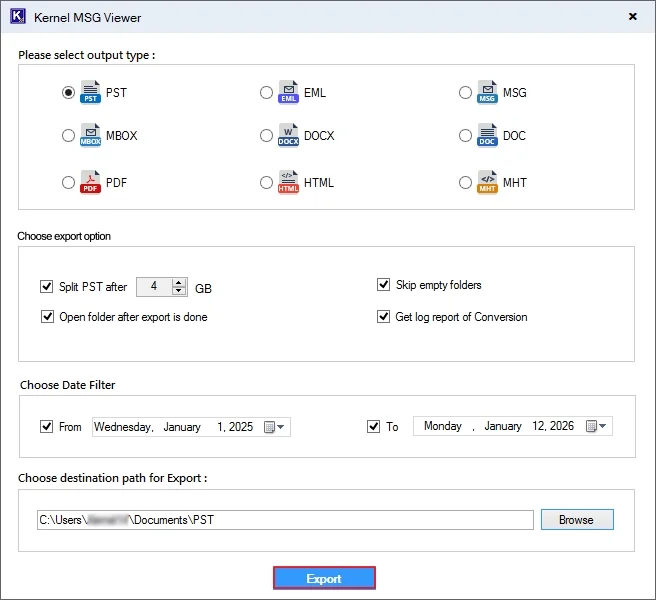This screenshot has width=656, height=600.
Task: Select the EML output radio button
Action: [x=266, y=92]
